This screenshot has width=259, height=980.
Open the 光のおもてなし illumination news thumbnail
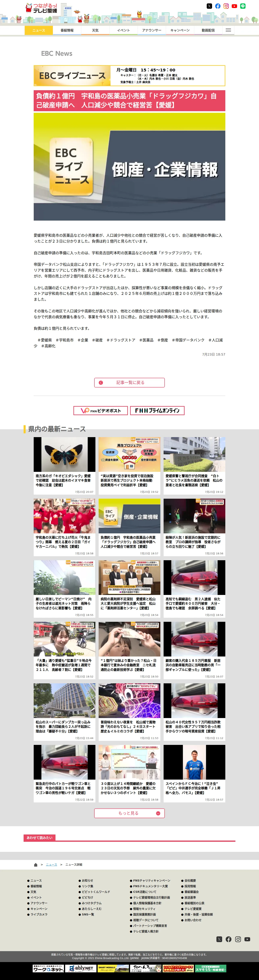pos(129,701)
